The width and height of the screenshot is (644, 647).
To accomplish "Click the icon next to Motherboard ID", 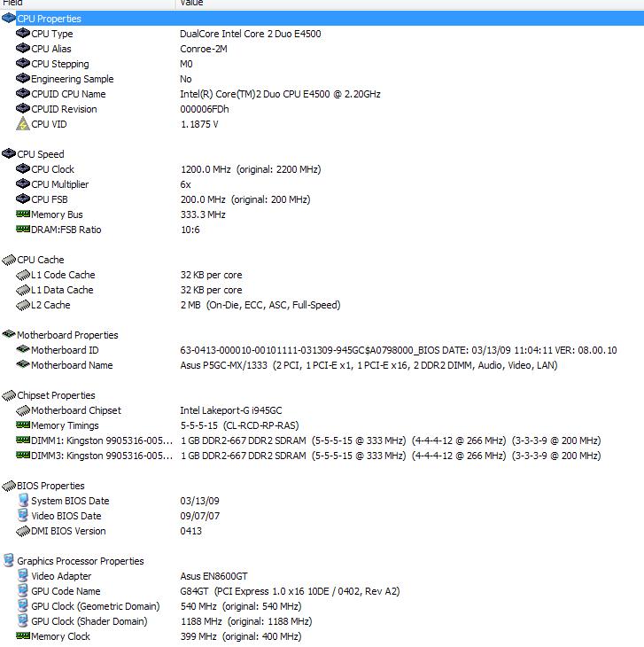I will pyautogui.click(x=23, y=349).
